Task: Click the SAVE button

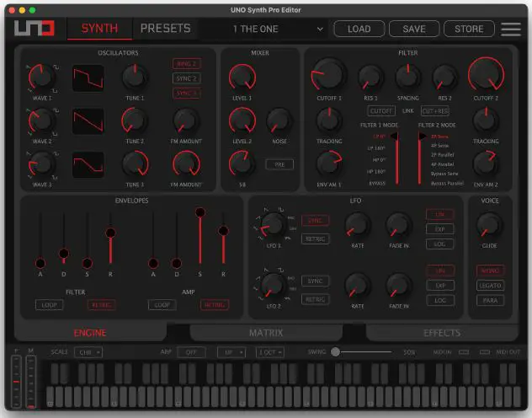Action: click(x=414, y=29)
